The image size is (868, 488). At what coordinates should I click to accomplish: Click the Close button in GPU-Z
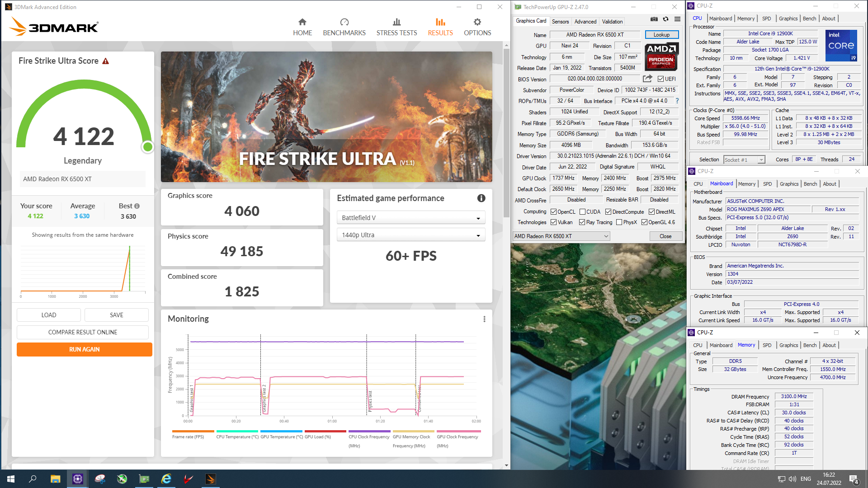click(665, 236)
